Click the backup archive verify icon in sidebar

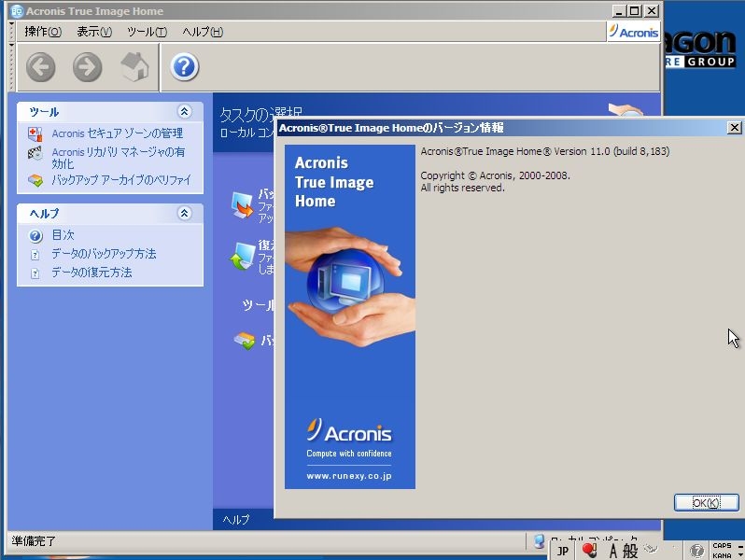pos(35,180)
